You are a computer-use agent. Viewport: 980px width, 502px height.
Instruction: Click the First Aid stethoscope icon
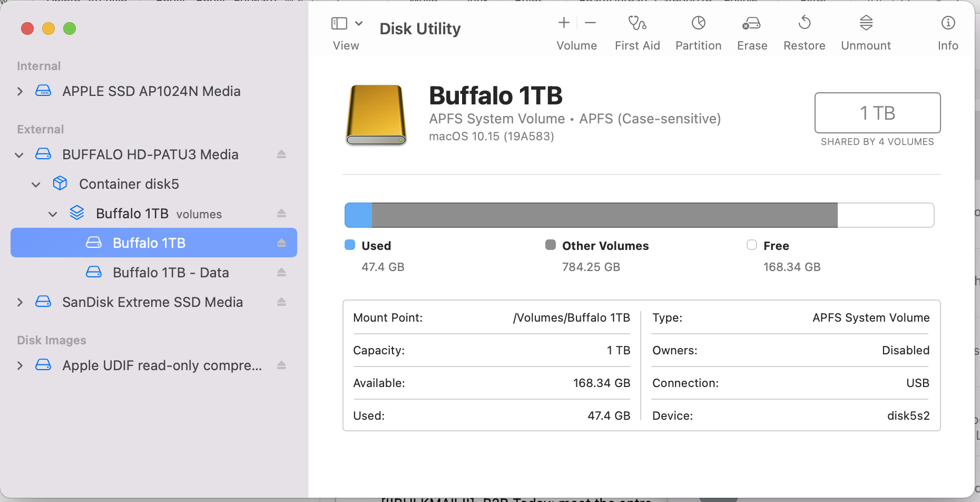tap(637, 23)
